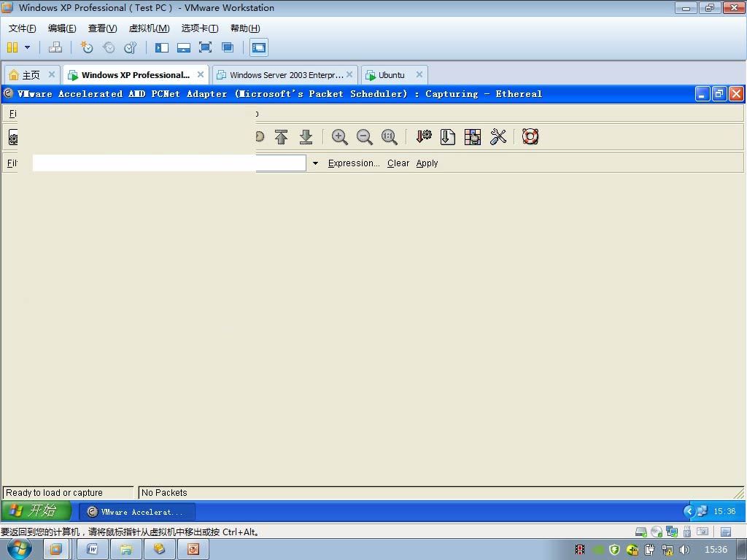Click the XP 开始 start button
The image size is (747, 560).
(x=36, y=511)
